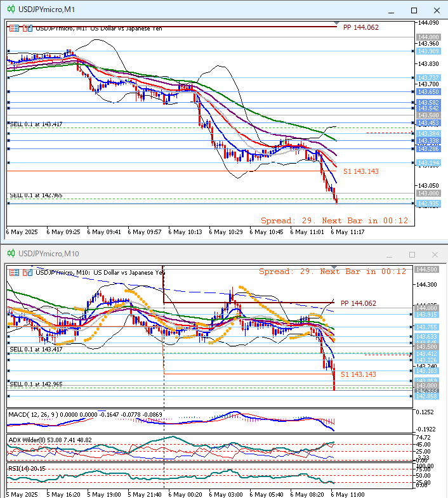Image resolution: width=448 pixels, height=498 pixels.
Task: Click Spread / Next Bar text in M1 chart
Action: pyautogui.click(x=334, y=221)
